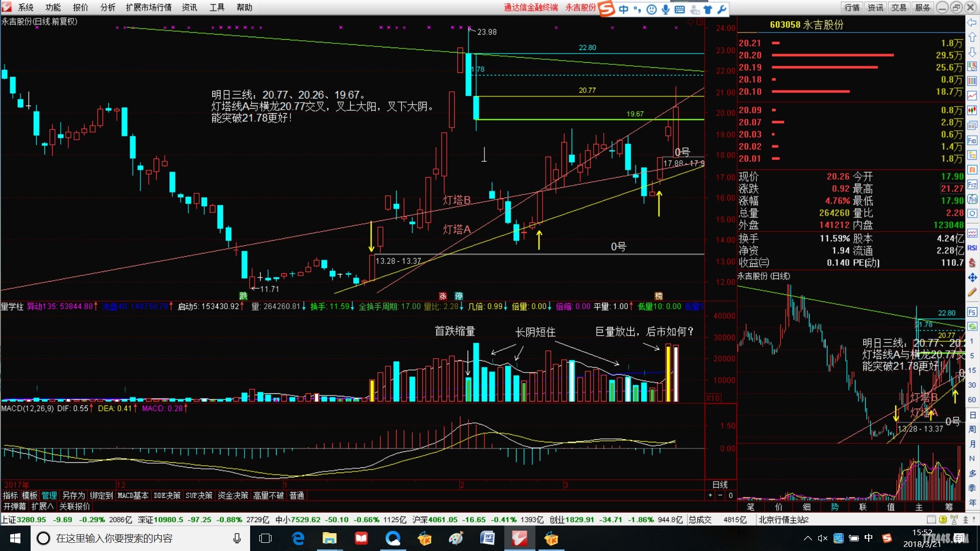Select the pencil drawing tool icon
Screen dimensions: 980x551
click(x=972, y=292)
